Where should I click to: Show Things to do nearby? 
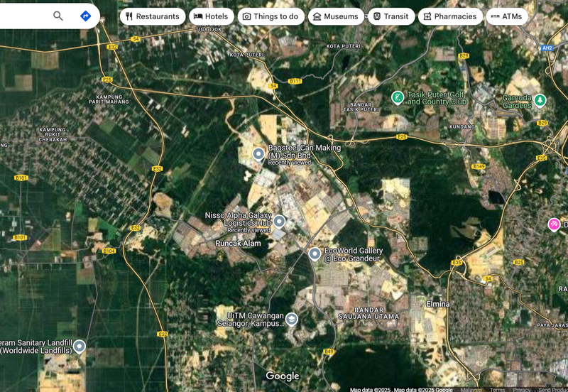(271, 16)
